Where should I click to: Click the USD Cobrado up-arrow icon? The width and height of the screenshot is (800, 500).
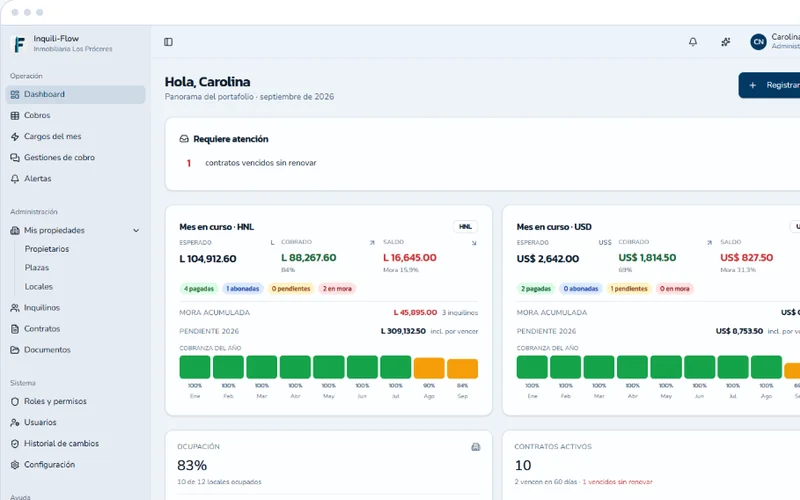(709, 243)
